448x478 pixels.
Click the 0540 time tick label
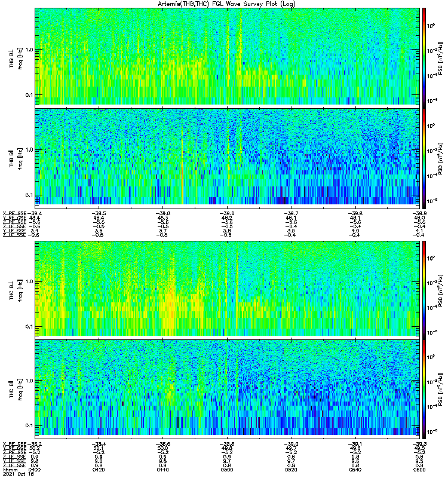(x=355, y=470)
